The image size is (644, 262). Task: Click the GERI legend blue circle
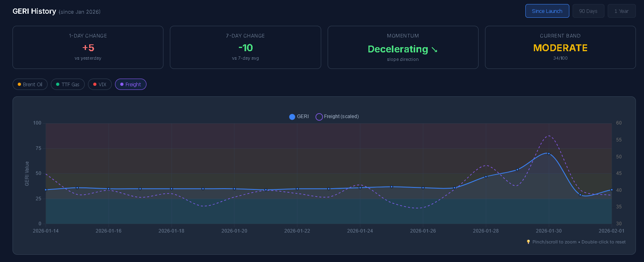point(292,117)
